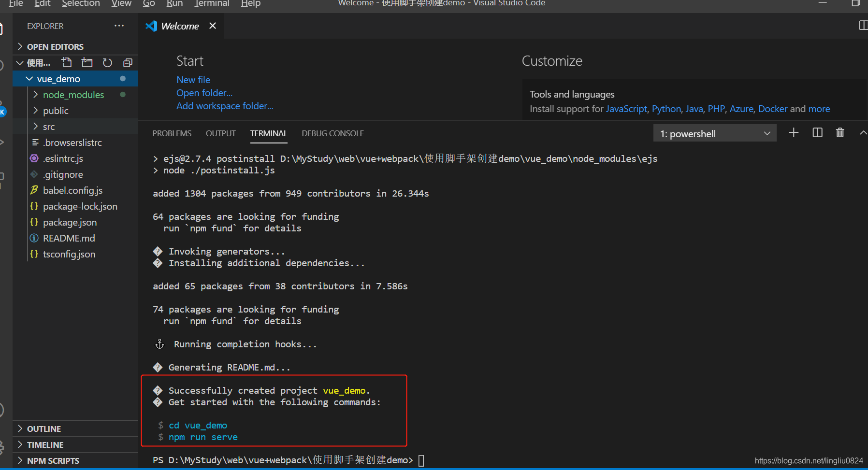Collapse all folders in Explorer
This screenshot has height=470, width=868.
tap(128, 63)
